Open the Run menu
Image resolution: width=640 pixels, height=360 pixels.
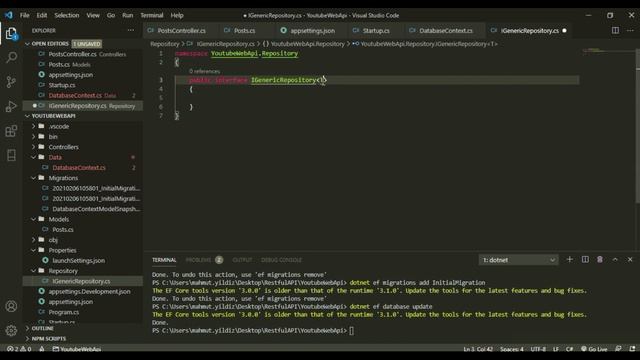[127, 15]
